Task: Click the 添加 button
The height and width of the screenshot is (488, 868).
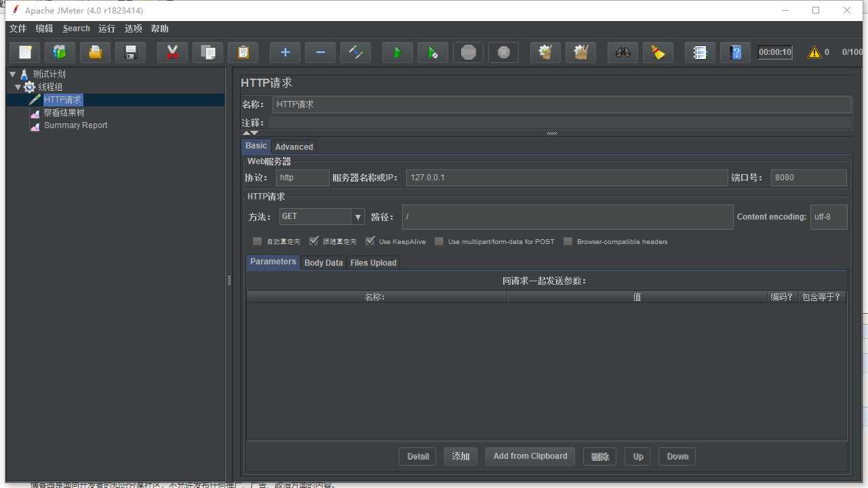Action: coord(461,456)
